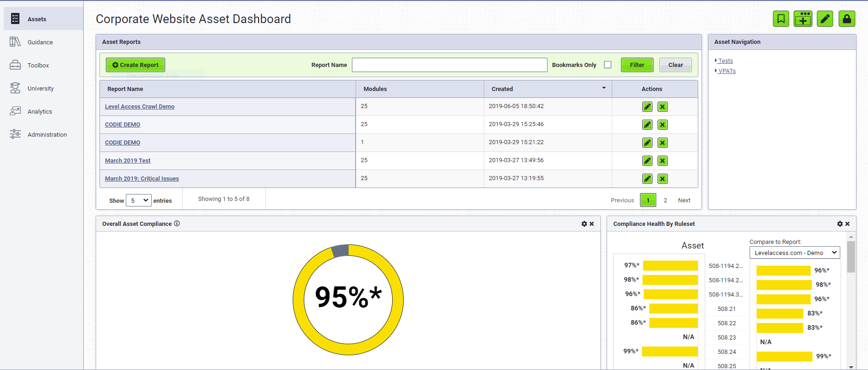Click the green pencil edit dashboard icon
This screenshot has height=370, width=868.
(825, 19)
